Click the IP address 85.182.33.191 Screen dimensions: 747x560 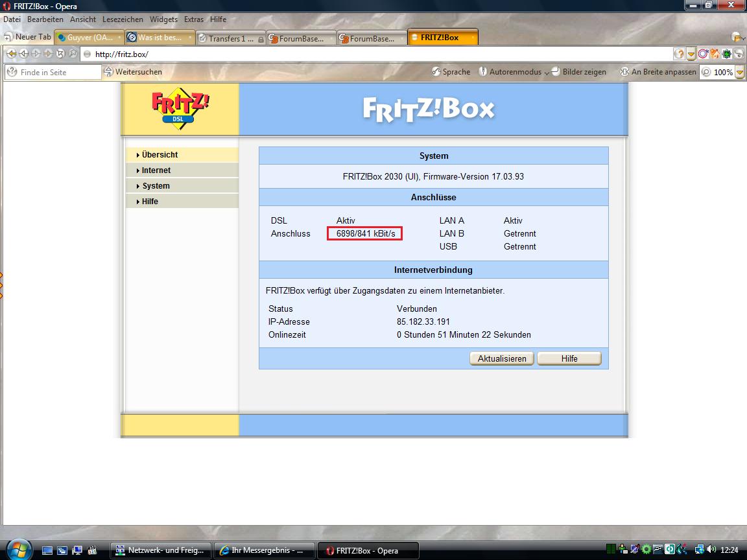click(x=423, y=322)
